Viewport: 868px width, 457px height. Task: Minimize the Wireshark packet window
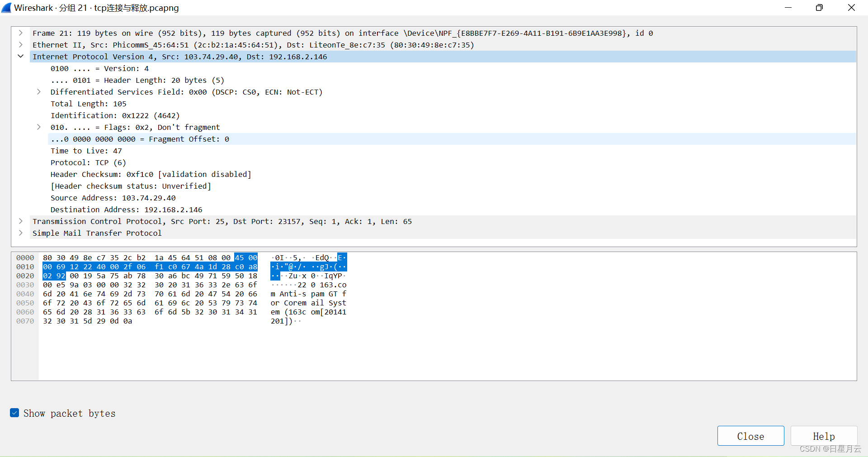[788, 8]
